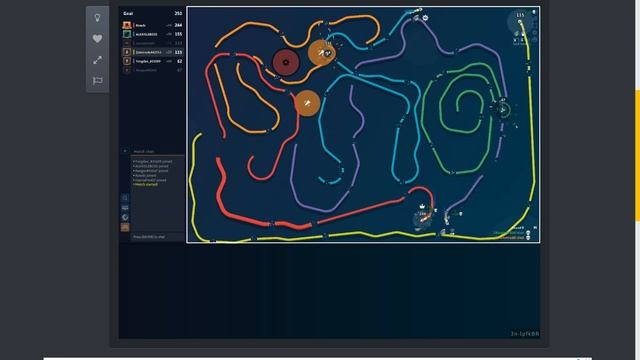Screen dimensions: 640x360
Task: Collapse the chat panel with its header arrow
Action: 125,151
